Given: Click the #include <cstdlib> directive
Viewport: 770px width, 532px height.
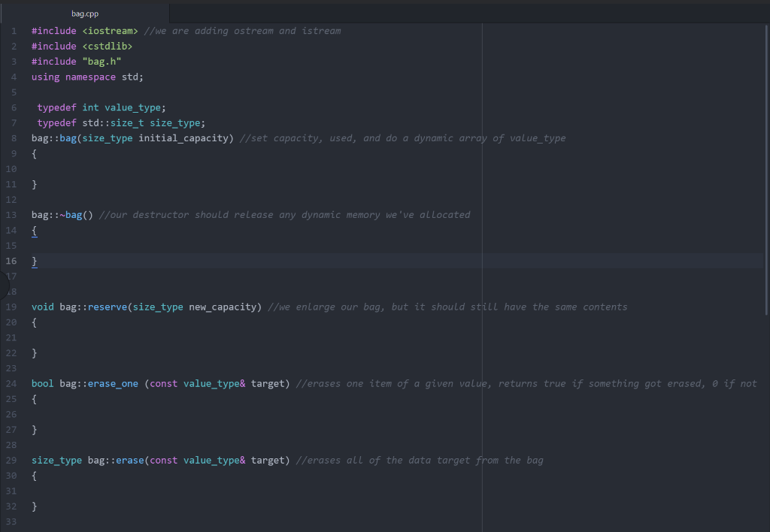Looking at the screenshot, I should 81,46.
